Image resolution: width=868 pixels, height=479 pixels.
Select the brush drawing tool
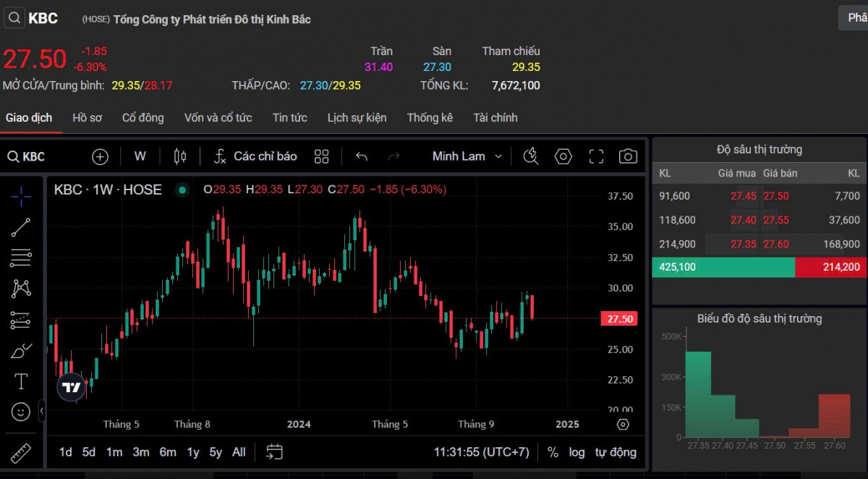21,351
